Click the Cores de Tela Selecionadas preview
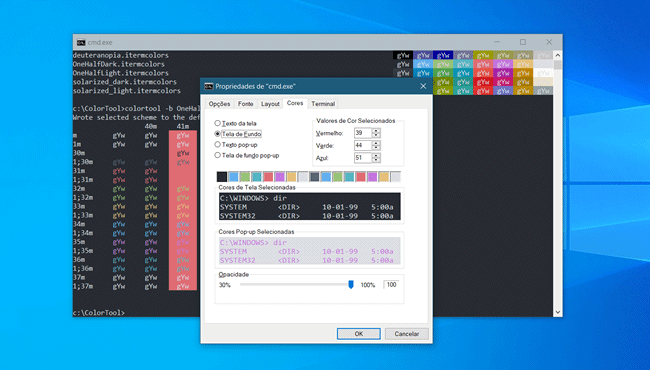The height and width of the screenshot is (370, 650). click(x=310, y=206)
